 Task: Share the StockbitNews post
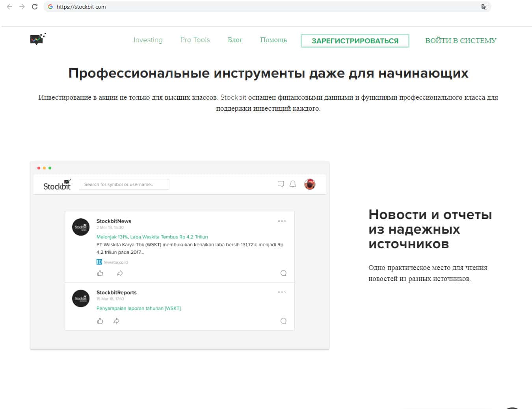pyautogui.click(x=120, y=273)
